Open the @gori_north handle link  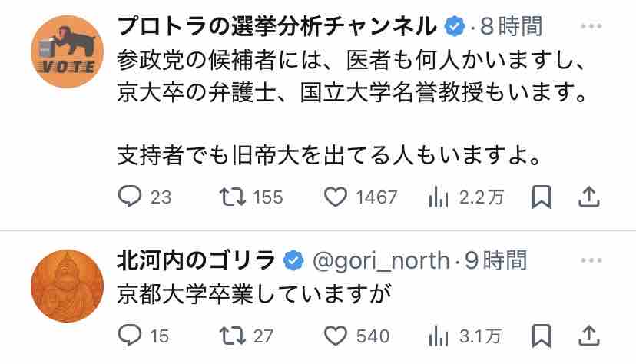[380, 260]
